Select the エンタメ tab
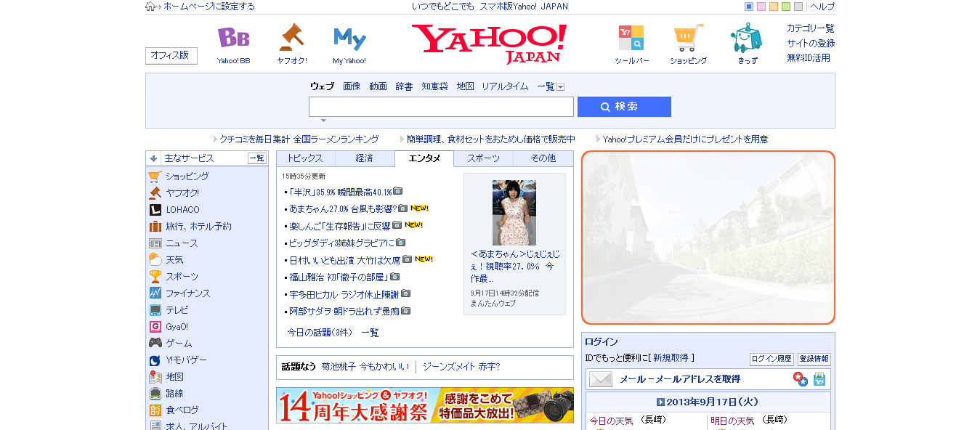The height and width of the screenshot is (430, 980). click(x=424, y=158)
